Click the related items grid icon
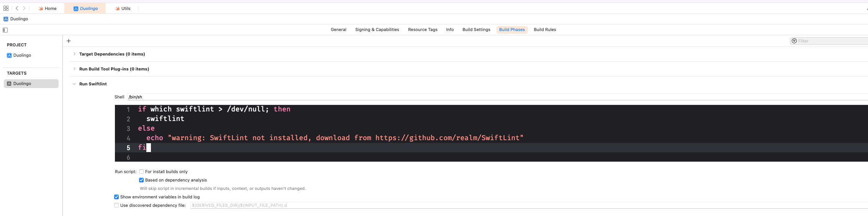The width and height of the screenshot is (868, 216). 6,8
